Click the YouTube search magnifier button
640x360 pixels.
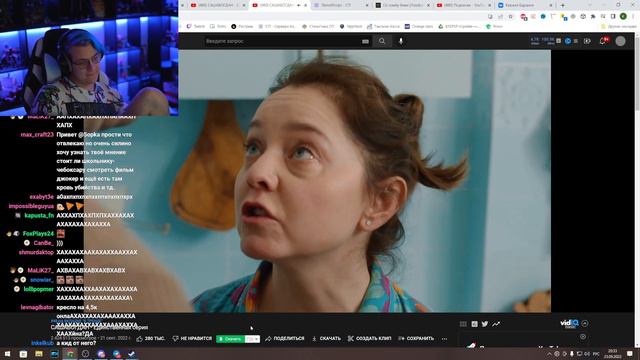click(x=382, y=41)
